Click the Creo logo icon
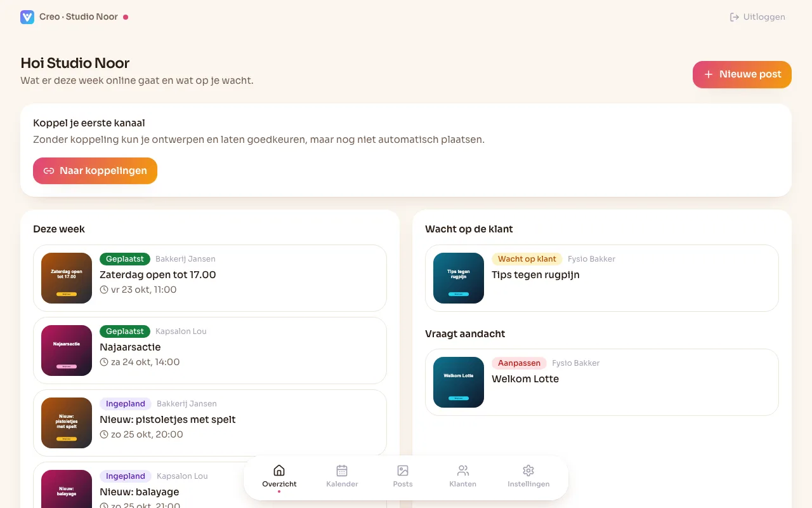 coord(27,17)
